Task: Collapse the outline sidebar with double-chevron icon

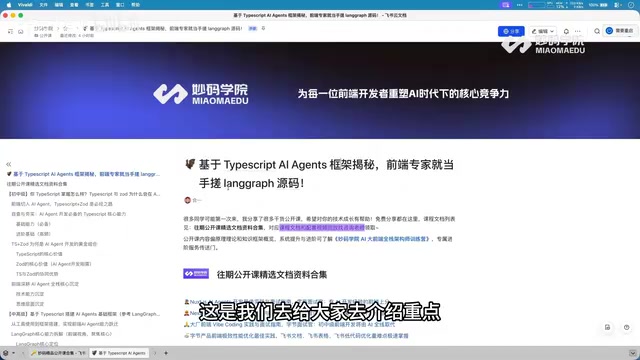Action: [x=9, y=164]
